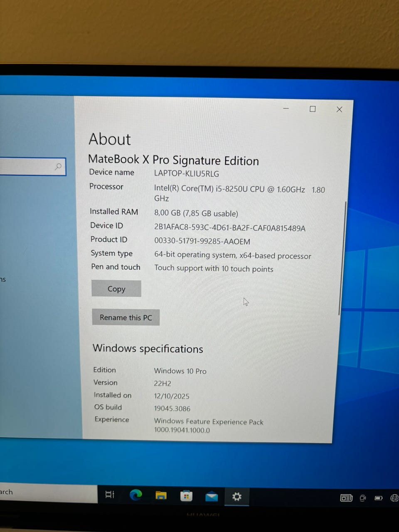Image resolution: width=399 pixels, height=532 pixels.
Task: Click the System type label
Action: [x=111, y=253]
